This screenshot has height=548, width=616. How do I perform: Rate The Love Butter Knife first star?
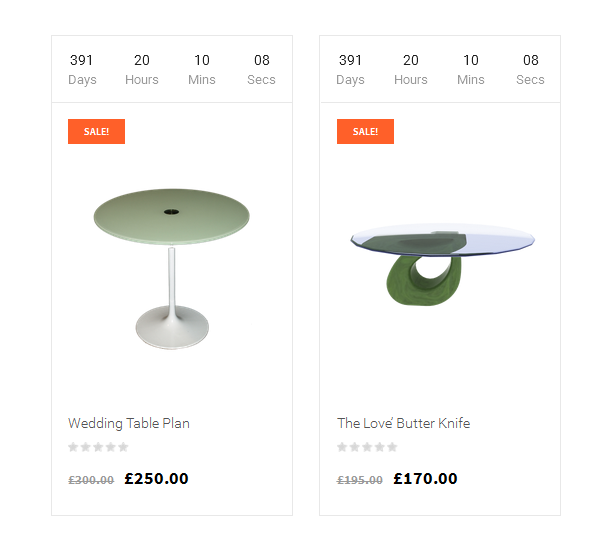(342, 447)
